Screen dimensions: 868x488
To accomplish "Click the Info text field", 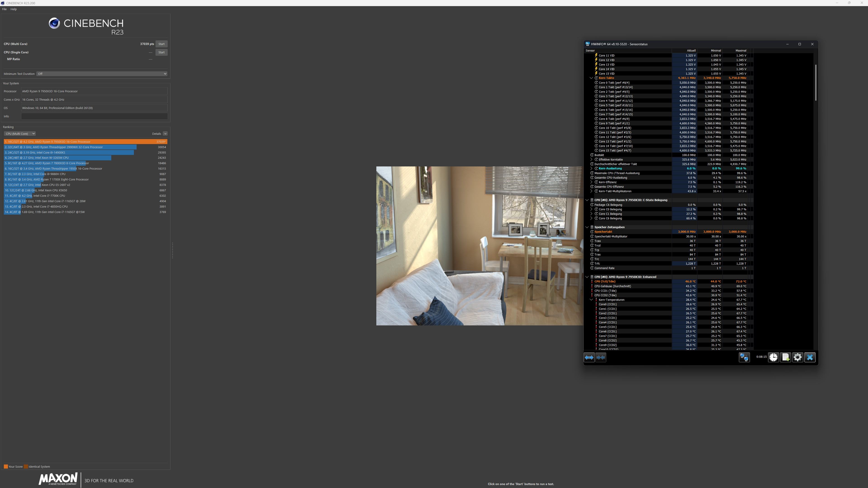I will [94, 116].
